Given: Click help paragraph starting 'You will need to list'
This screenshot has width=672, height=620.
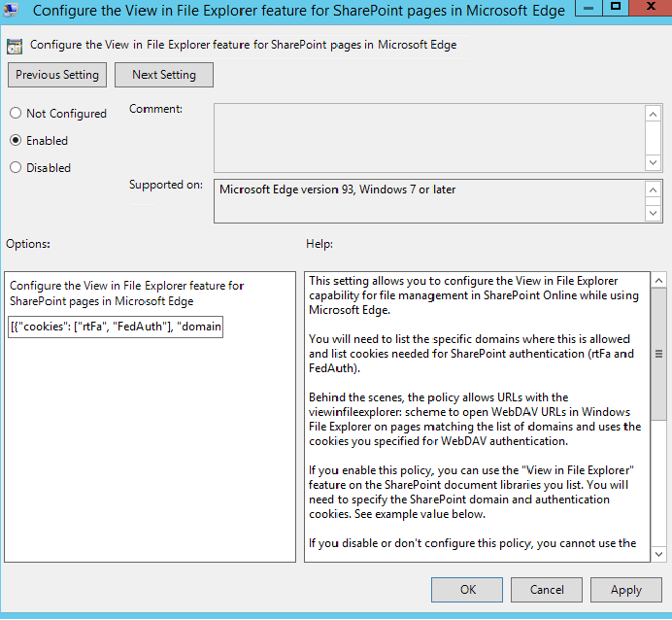Looking at the screenshot, I should coord(471,354).
